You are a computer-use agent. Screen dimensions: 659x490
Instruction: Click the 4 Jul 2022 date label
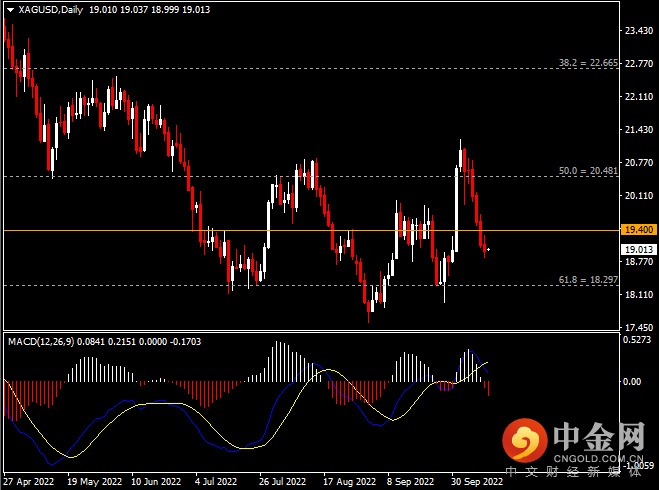[216, 482]
